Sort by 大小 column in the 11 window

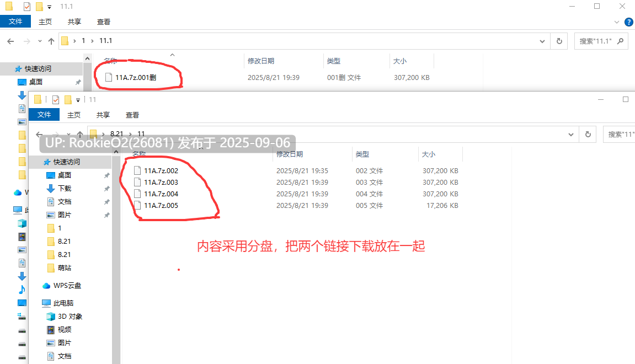coord(429,154)
